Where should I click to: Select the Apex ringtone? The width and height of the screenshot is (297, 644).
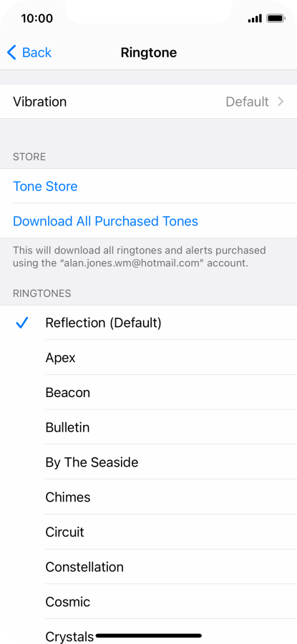(148, 358)
